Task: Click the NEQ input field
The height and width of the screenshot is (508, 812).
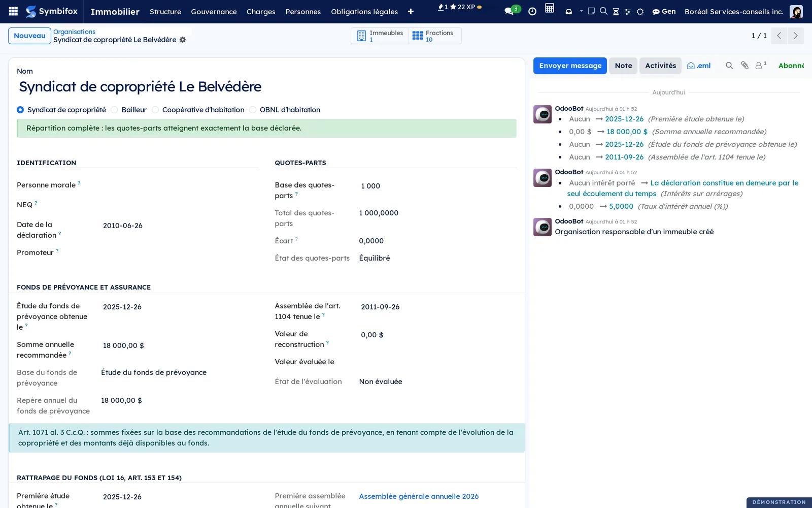Action: click(180, 206)
